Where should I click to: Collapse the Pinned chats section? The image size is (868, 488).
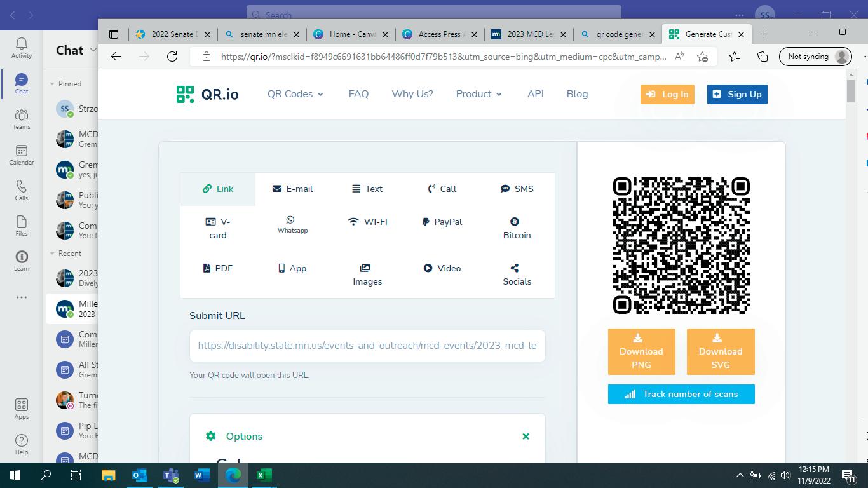pos(53,84)
